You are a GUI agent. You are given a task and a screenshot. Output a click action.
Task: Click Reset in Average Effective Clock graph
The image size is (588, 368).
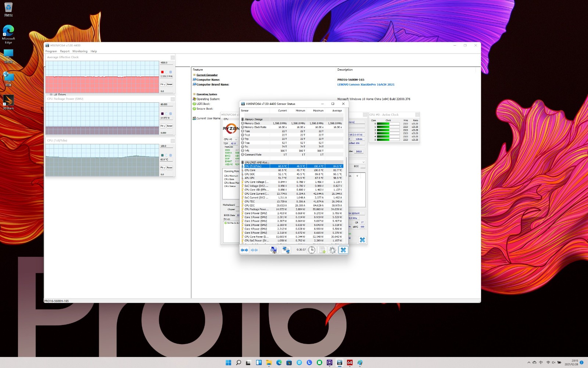pos(169,84)
